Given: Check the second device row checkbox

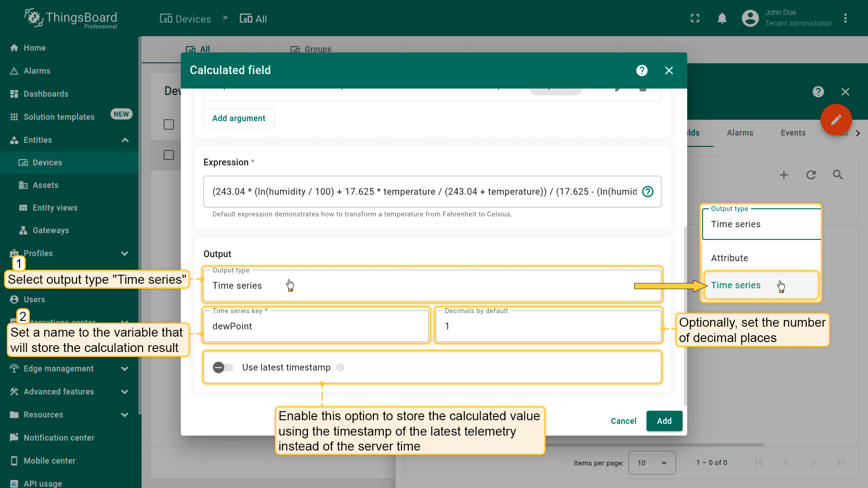Looking at the screenshot, I should [169, 155].
